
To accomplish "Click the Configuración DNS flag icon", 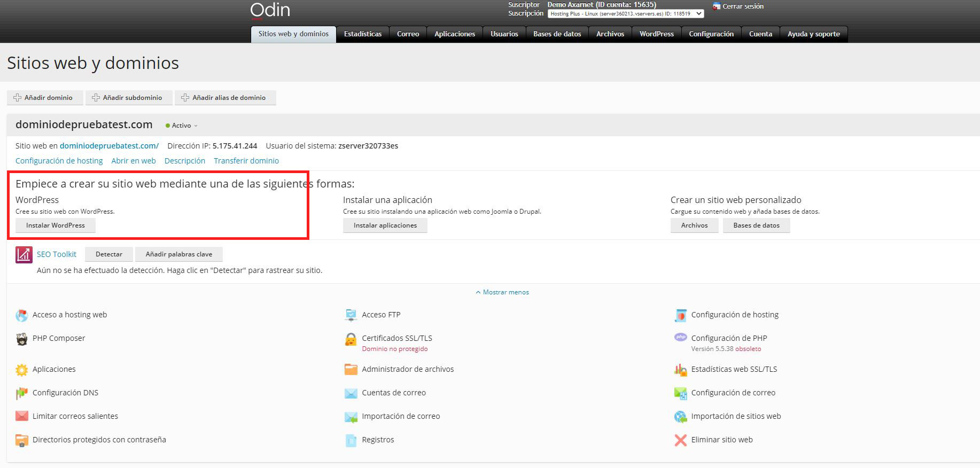I will 21,393.
